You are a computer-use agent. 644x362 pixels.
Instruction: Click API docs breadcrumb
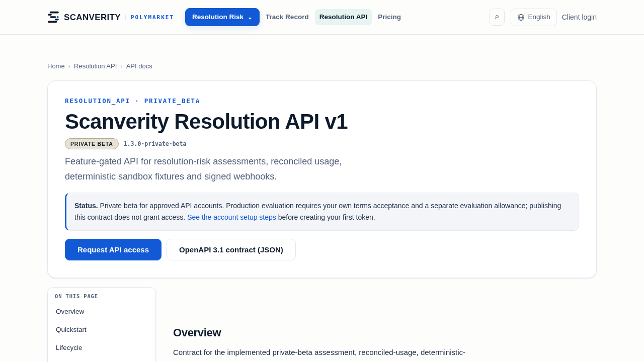[139, 66]
